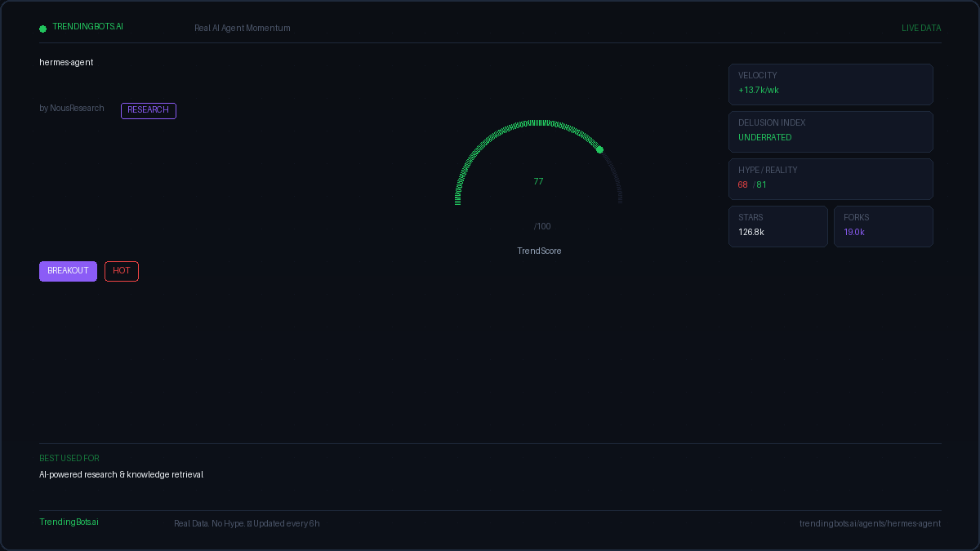The image size is (980, 551).
Task: Click the Real Data. No Hype. footer text
Action: coord(209,524)
